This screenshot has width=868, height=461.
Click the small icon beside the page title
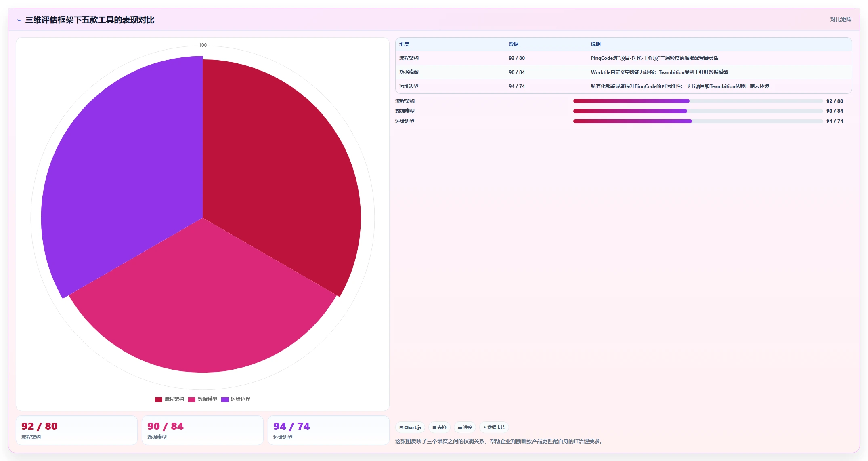pyautogui.click(x=19, y=20)
